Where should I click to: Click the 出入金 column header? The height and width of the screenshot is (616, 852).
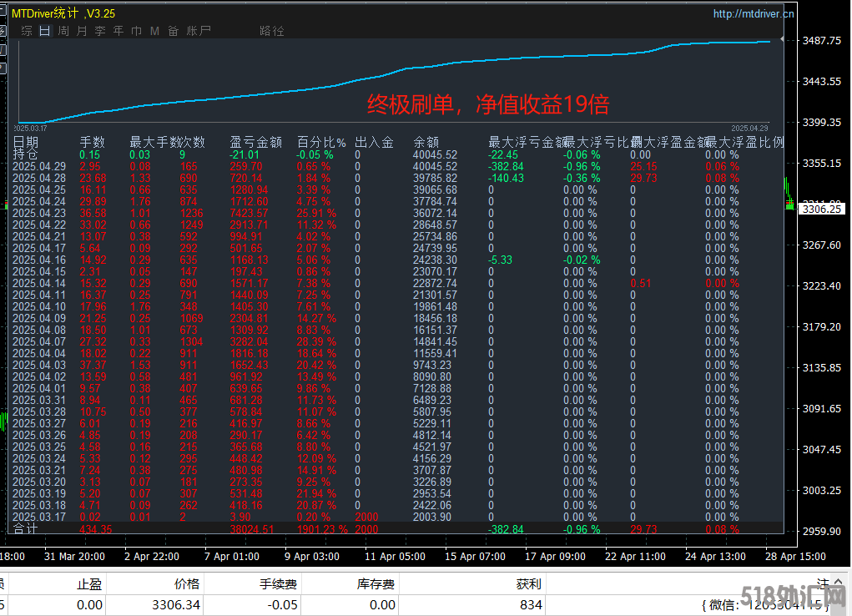coord(375,142)
